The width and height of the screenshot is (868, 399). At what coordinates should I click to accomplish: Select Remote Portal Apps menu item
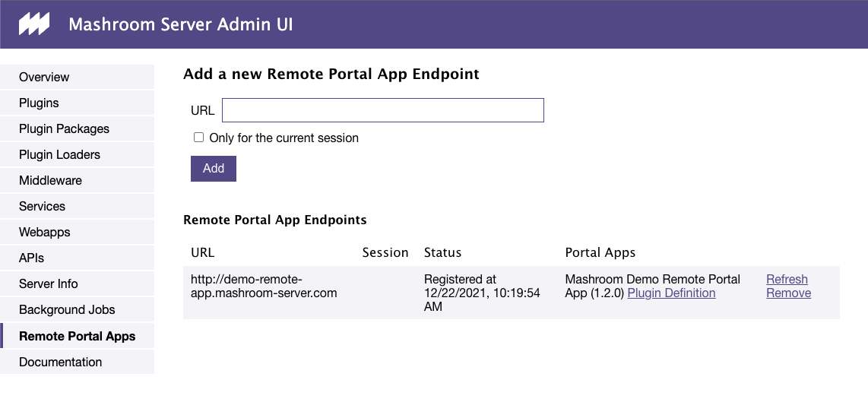(x=77, y=336)
